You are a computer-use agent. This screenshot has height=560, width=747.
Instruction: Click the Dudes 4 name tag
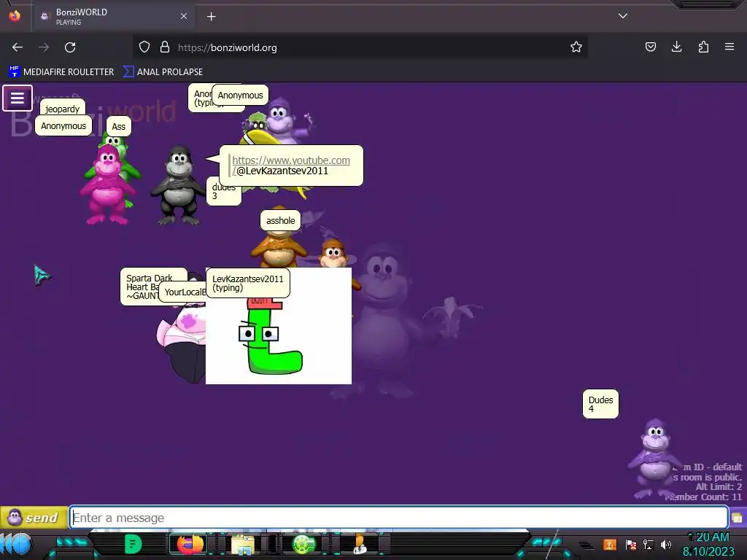600,404
